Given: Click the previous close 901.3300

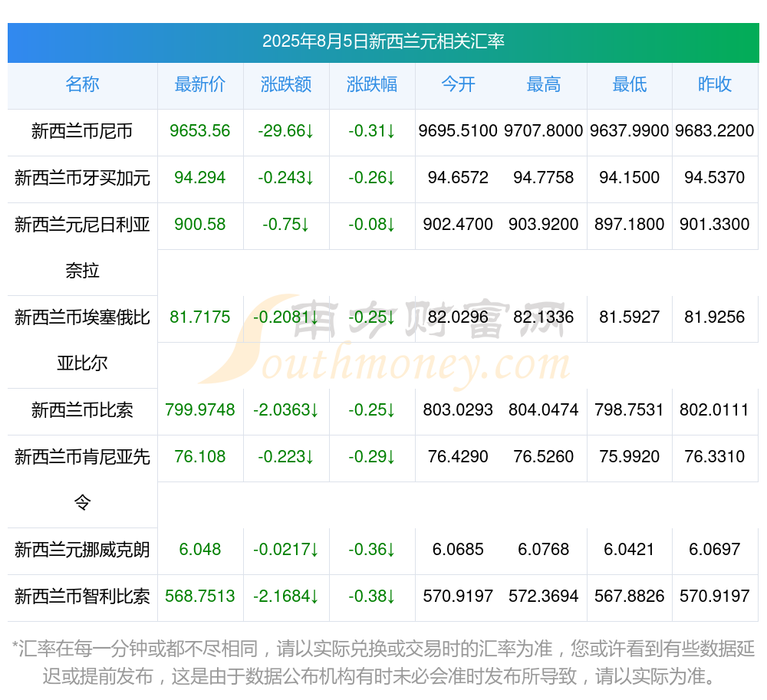Looking at the screenshot, I should pyautogui.click(x=715, y=225).
